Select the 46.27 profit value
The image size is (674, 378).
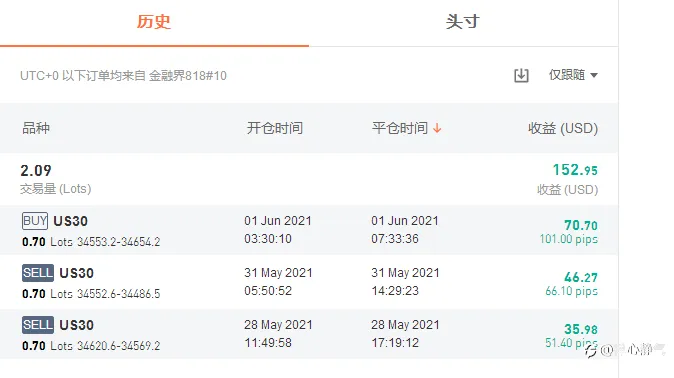[581, 277]
